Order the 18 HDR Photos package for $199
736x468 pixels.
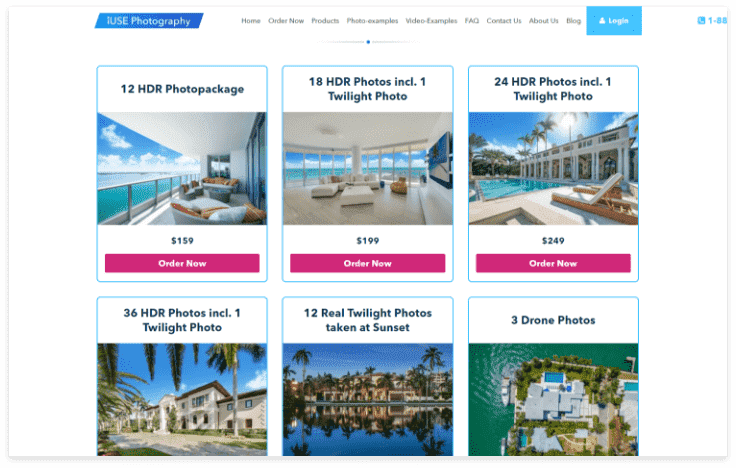pyautogui.click(x=368, y=263)
